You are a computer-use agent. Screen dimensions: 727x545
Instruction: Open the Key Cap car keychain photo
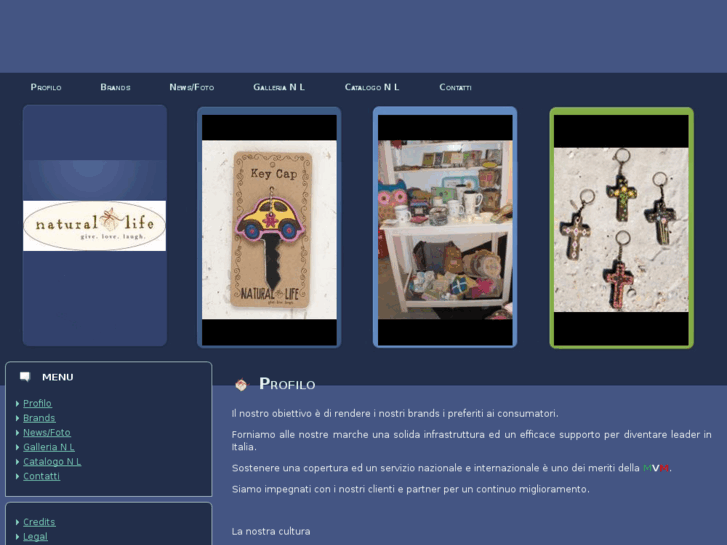point(269,229)
